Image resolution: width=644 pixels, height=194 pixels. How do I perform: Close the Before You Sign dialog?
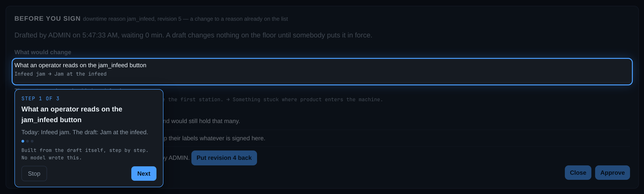click(x=578, y=173)
